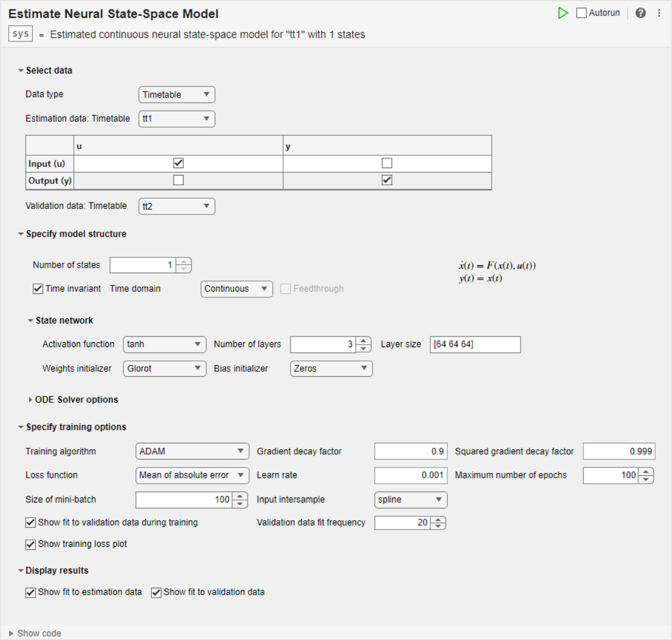The width and height of the screenshot is (672, 640).
Task: Check Output (y) for column u
Action: tap(178, 180)
